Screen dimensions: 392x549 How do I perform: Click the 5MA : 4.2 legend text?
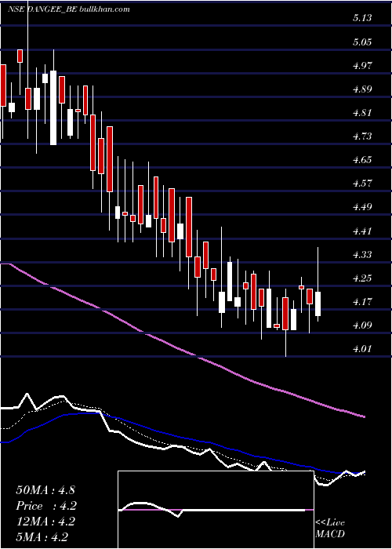(x=42, y=536)
